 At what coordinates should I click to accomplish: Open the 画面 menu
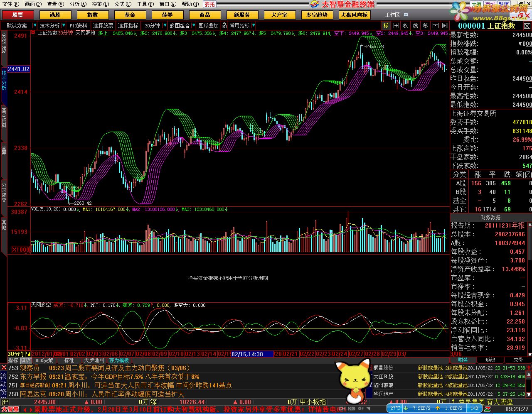click(x=33, y=4)
